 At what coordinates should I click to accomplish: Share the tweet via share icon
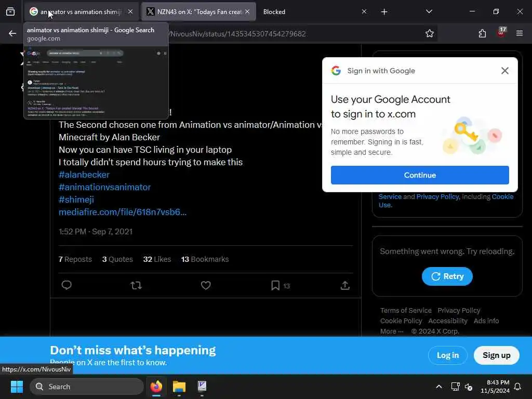[x=345, y=285]
